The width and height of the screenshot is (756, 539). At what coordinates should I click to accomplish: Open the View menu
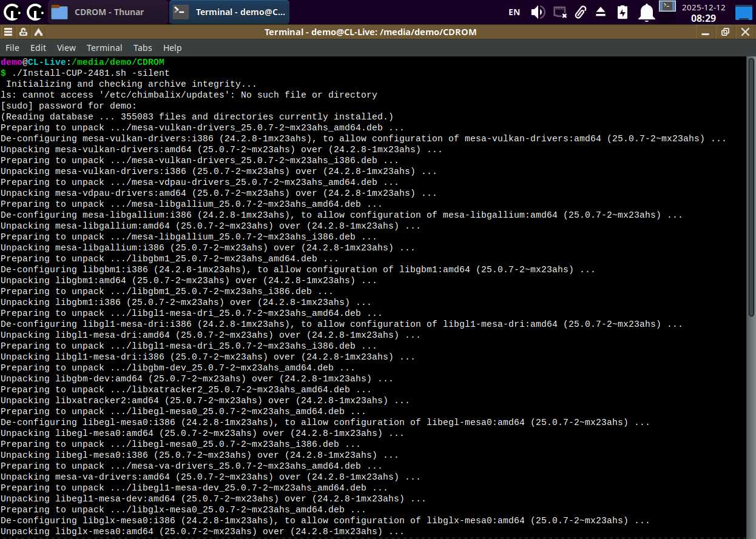click(x=66, y=48)
